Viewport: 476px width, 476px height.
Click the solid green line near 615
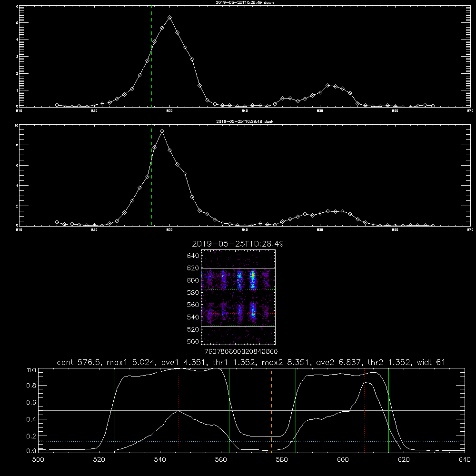point(388,410)
